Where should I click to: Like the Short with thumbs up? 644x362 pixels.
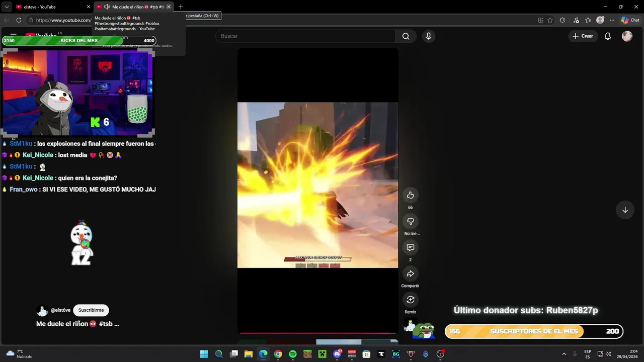tap(410, 195)
